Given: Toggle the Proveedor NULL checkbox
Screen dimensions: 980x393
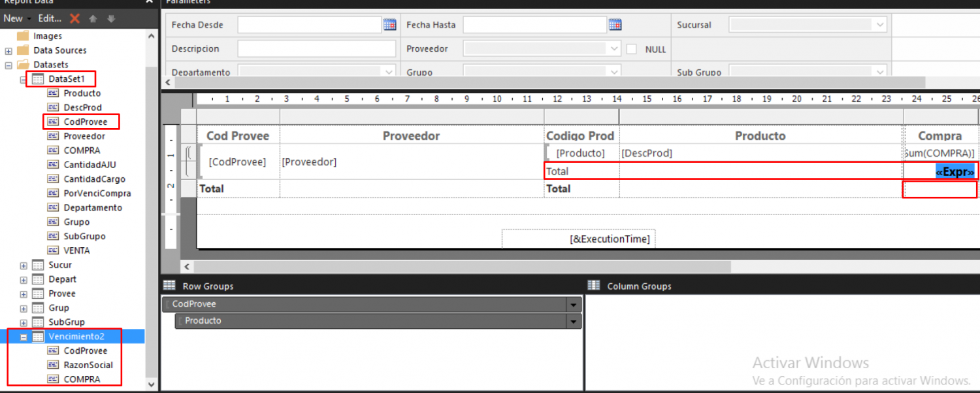Looking at the screenshot, I should pos(632,49).
